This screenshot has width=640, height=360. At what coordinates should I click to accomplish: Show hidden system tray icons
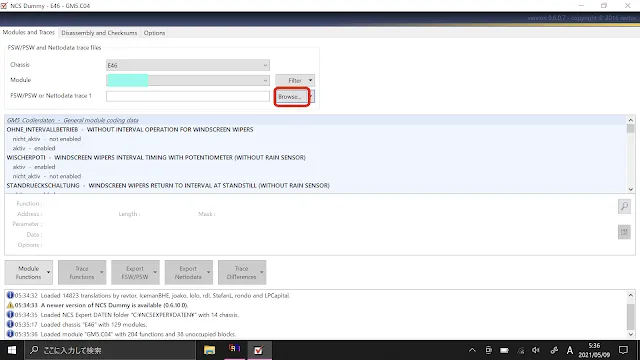(x=472, y=350)
